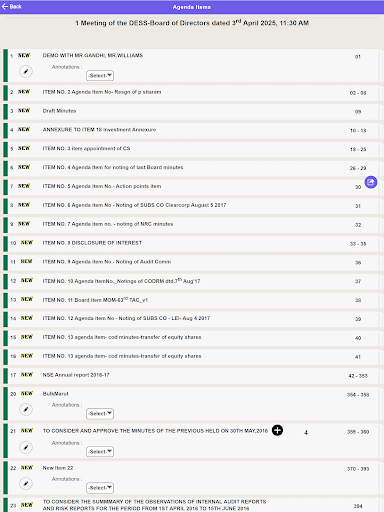Open item 23 internal audit reports summary
The image size is (384, 512).
155,505
